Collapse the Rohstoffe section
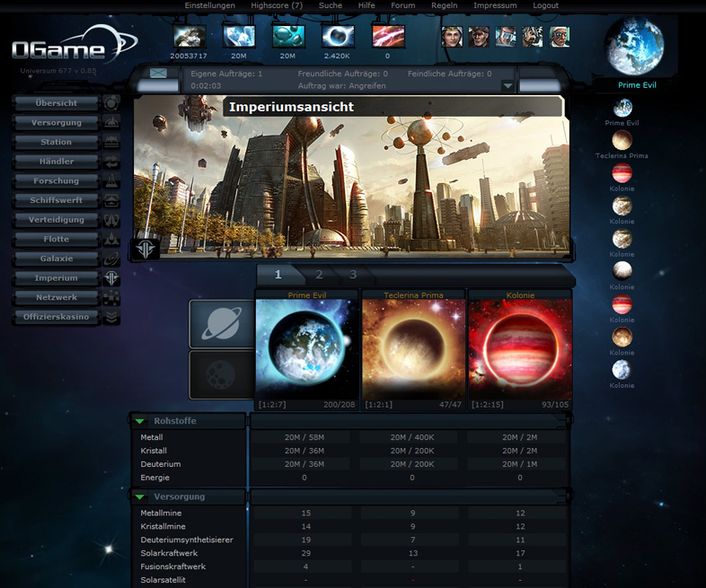 140,421
